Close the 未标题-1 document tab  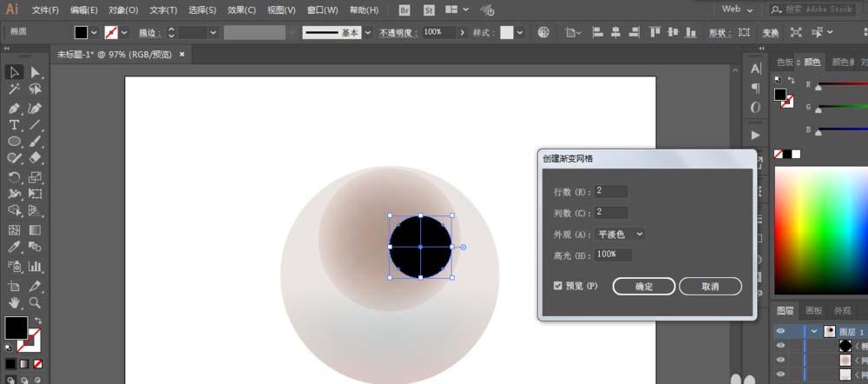[181, 55]
